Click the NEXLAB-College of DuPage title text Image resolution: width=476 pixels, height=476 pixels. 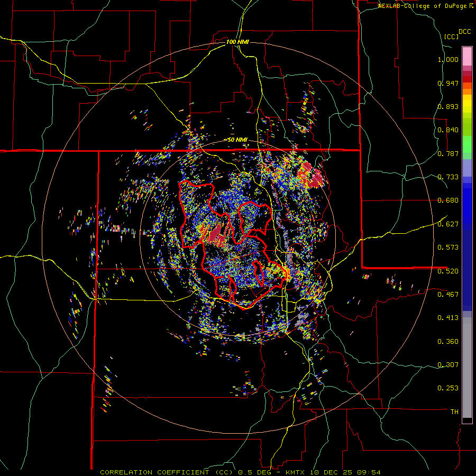[x=425, y=6]
